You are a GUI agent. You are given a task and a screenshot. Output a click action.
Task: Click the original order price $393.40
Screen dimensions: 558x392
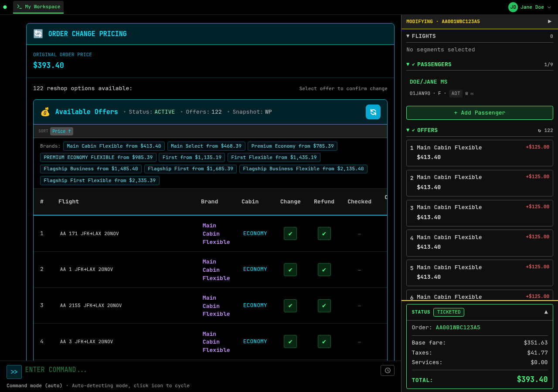48,65
